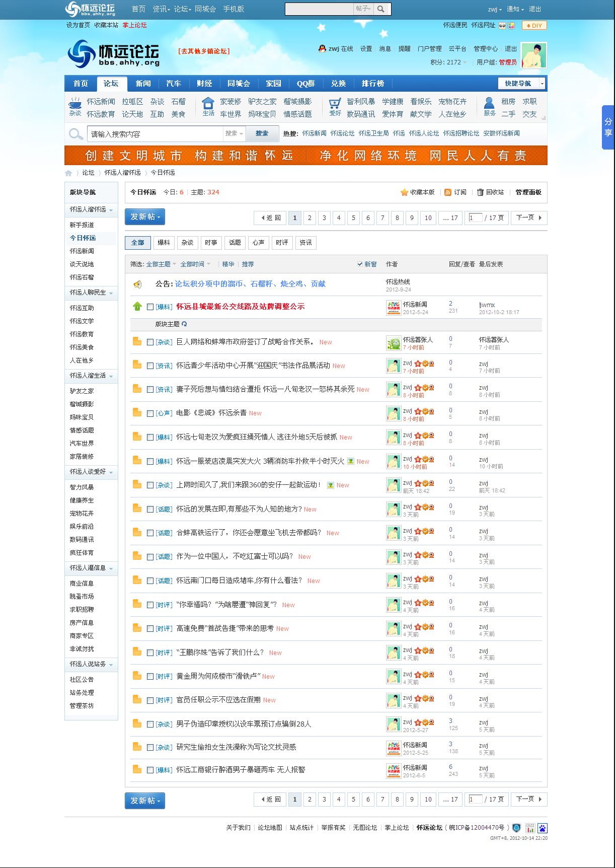Click the user avatar photo in header
This screenshot has width=616, height=868.
click(534, 55)
